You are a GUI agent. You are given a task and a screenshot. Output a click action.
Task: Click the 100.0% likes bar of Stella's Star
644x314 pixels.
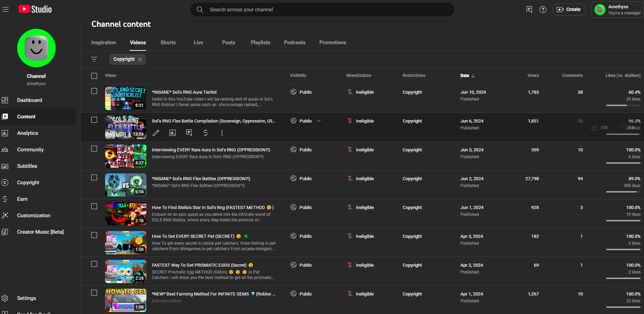(623, 221)
